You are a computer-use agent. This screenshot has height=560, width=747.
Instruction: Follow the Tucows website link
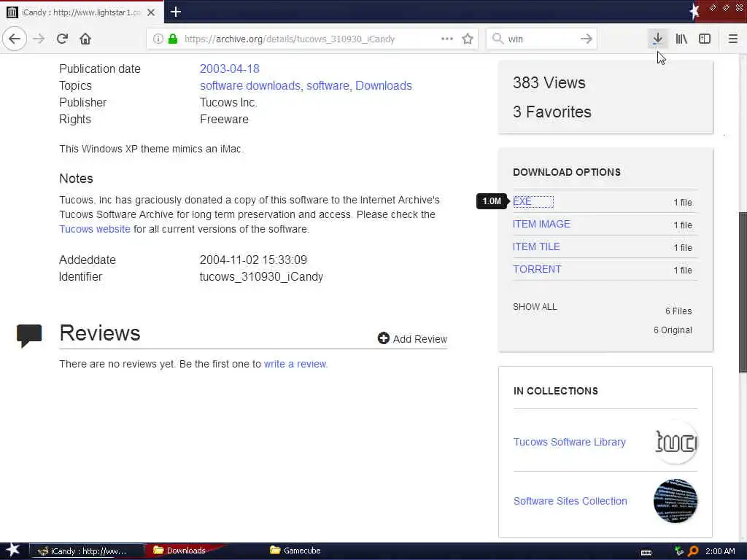[x=94, y=229]
